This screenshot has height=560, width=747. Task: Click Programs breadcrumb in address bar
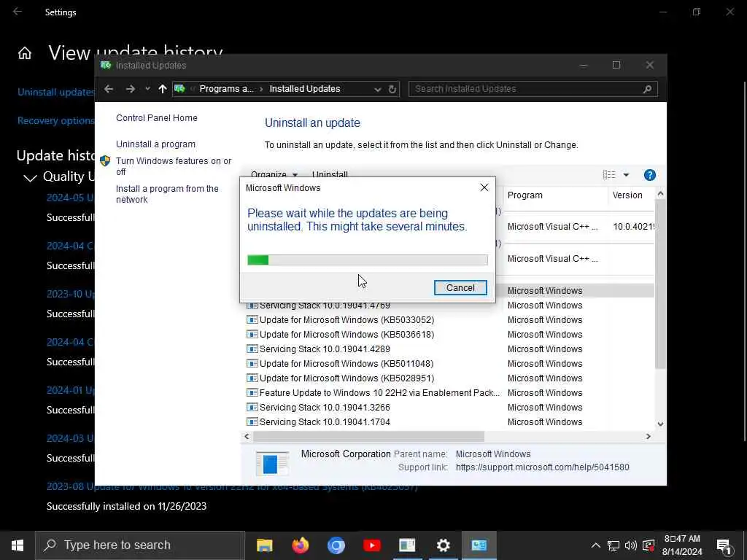pos(226,89)
